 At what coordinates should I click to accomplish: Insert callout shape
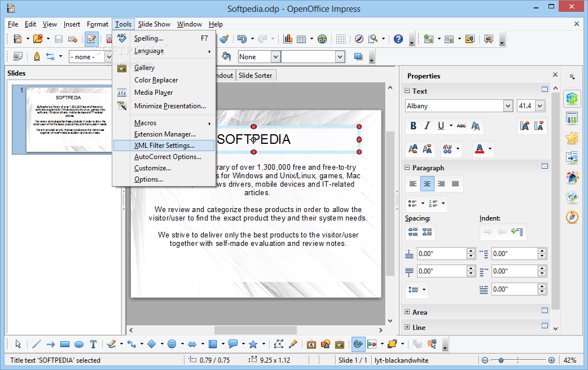coord(233,344)
